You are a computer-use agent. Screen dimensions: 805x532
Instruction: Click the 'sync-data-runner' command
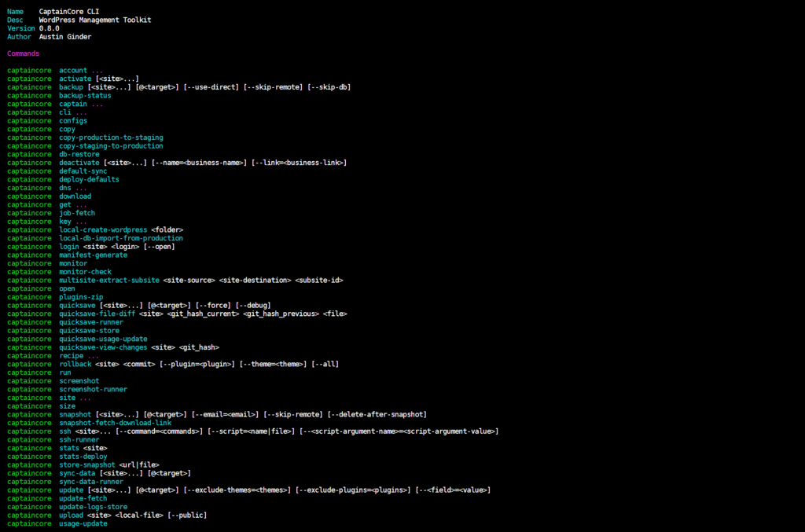pos(91,482)
